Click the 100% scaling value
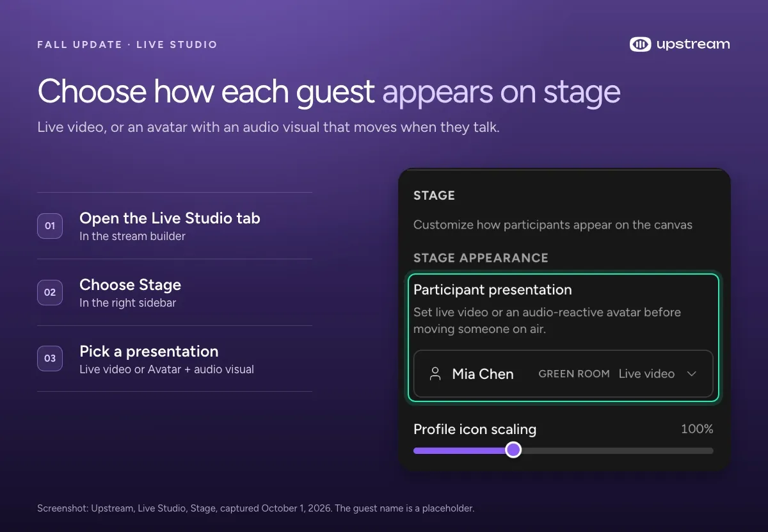The width and height of the screenshot is (768, 532). pos(697,429)
